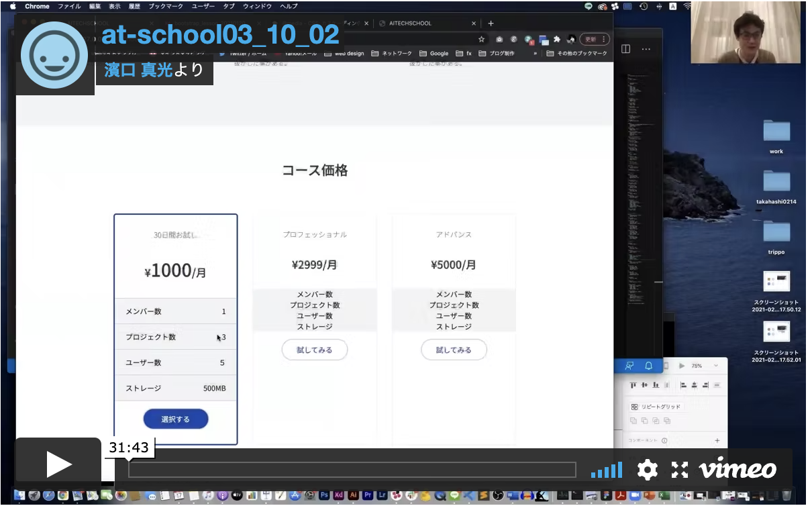Viewport: 812px width, 506px height.
Task: Open uploader 濱口 真光 profile link
Action: point(138,69)
